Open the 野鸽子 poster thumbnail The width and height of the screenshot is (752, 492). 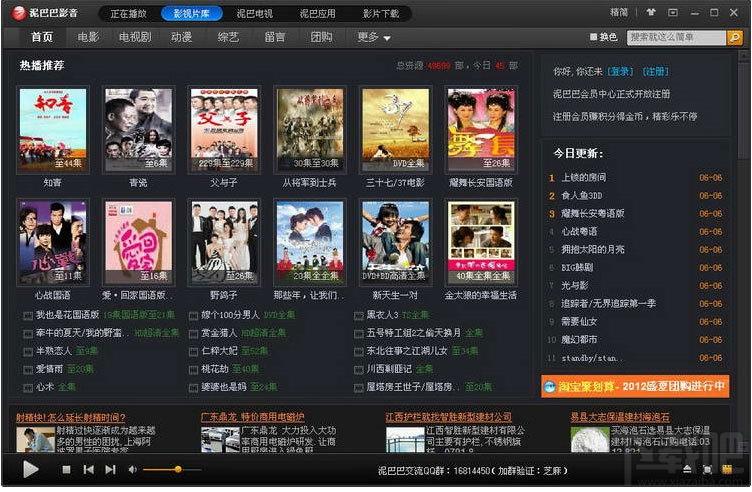[x=224, y=242]
